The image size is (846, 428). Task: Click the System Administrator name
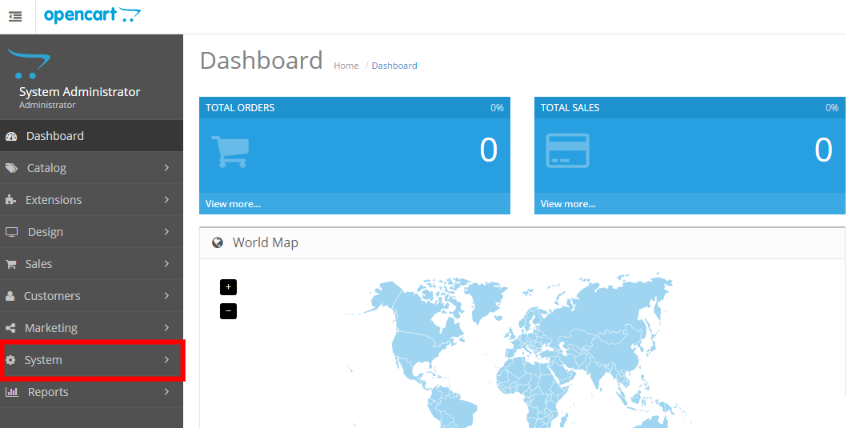80,92
